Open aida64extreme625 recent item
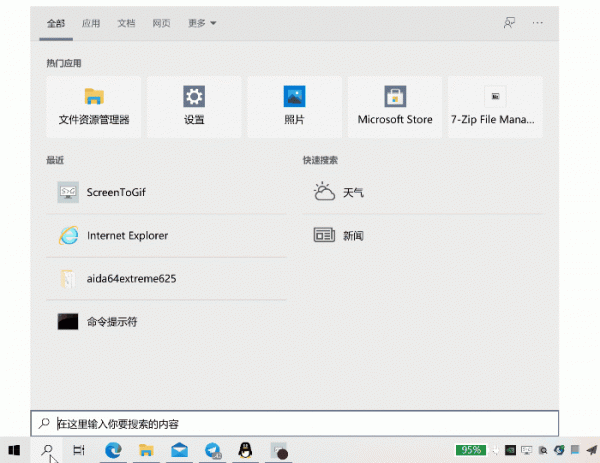This screenshot has width=600, height=463. click(166, 279)
